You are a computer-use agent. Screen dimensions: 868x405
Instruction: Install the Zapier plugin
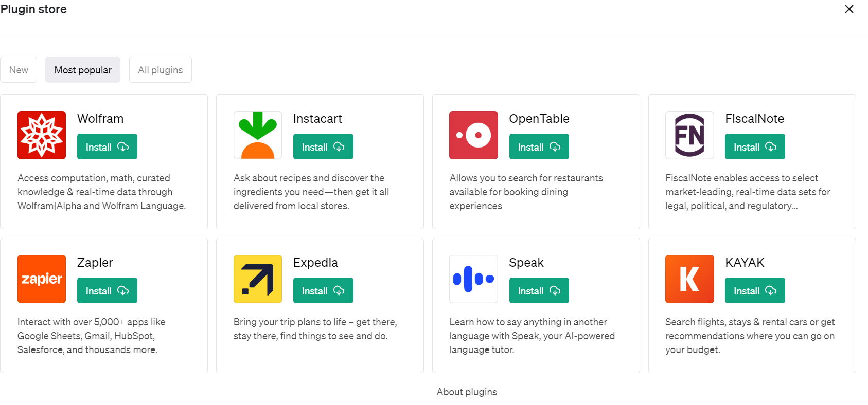click(107, 291)
